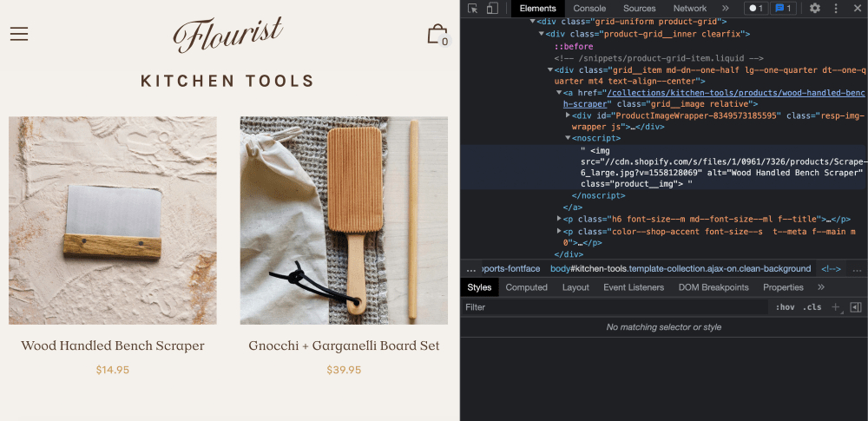The height and width of the screenshot is (421, 868).
Task: Select the ports-fontface breadcrumb
Action: pos(510,269)
